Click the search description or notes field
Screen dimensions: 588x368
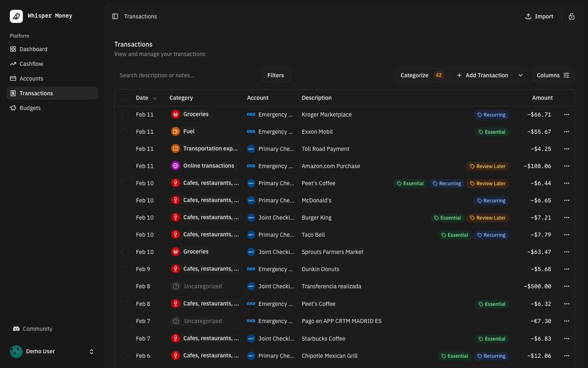pos(186,75)
